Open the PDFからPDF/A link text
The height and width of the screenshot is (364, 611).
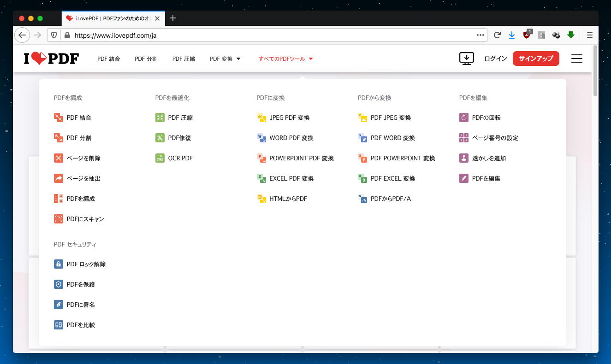click(391, 199)
